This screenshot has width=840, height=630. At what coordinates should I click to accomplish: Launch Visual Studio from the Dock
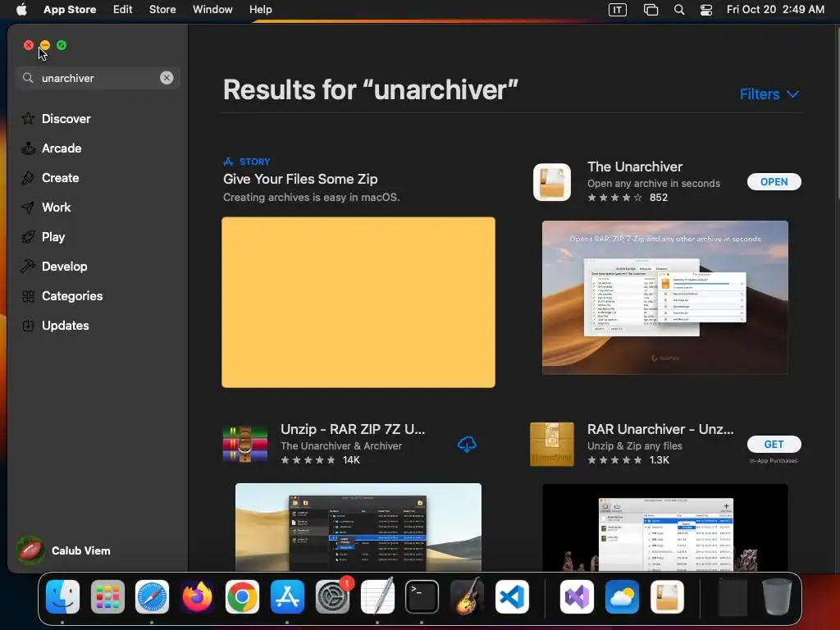pos(577,597)
